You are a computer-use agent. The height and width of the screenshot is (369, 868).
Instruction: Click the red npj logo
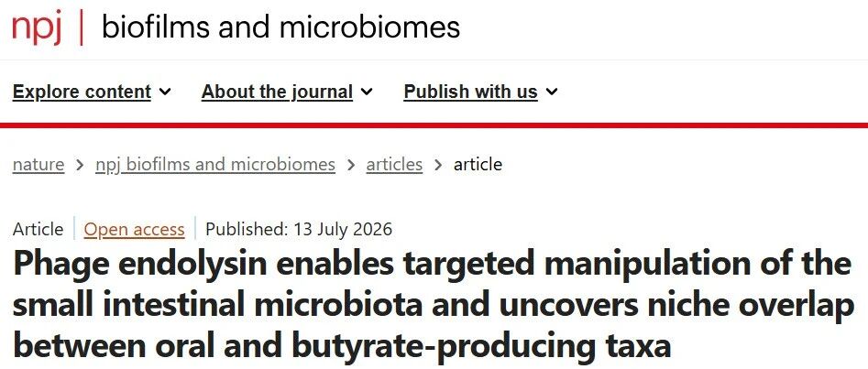[x=37, y=27]
